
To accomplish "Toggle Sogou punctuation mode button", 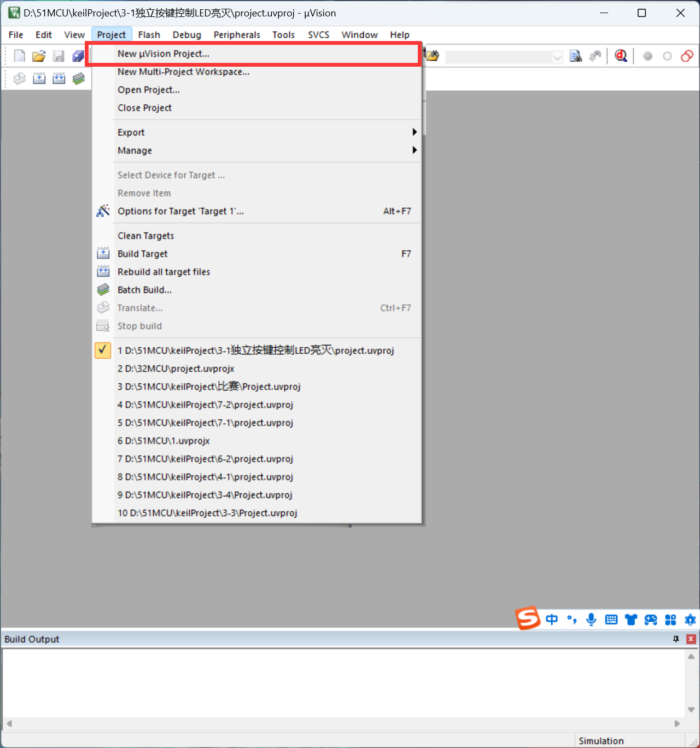I will click(x=571, y=620).
